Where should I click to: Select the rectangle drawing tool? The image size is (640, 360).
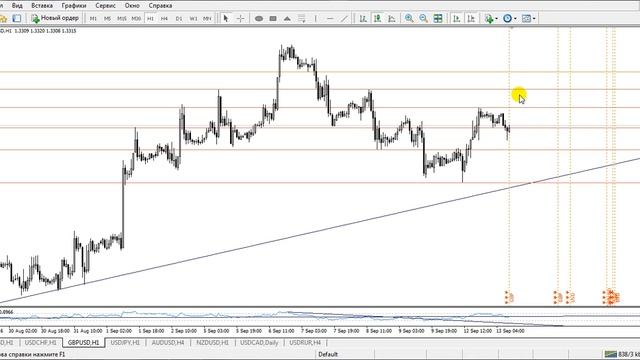tap(273, 18)
